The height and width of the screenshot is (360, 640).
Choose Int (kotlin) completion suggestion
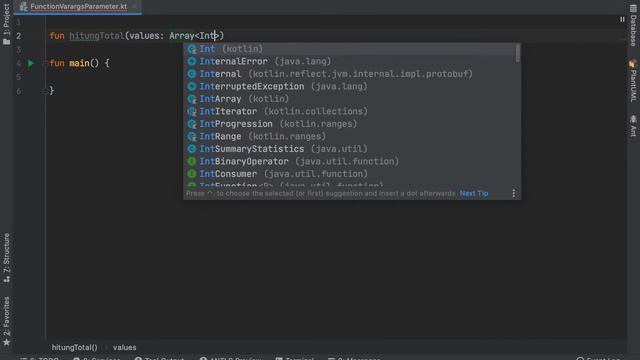(349, 49)
